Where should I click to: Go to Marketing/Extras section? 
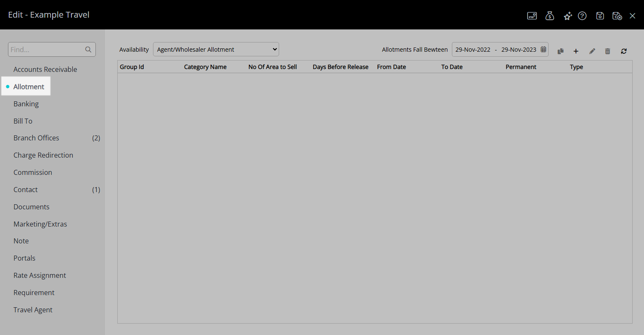40,224
